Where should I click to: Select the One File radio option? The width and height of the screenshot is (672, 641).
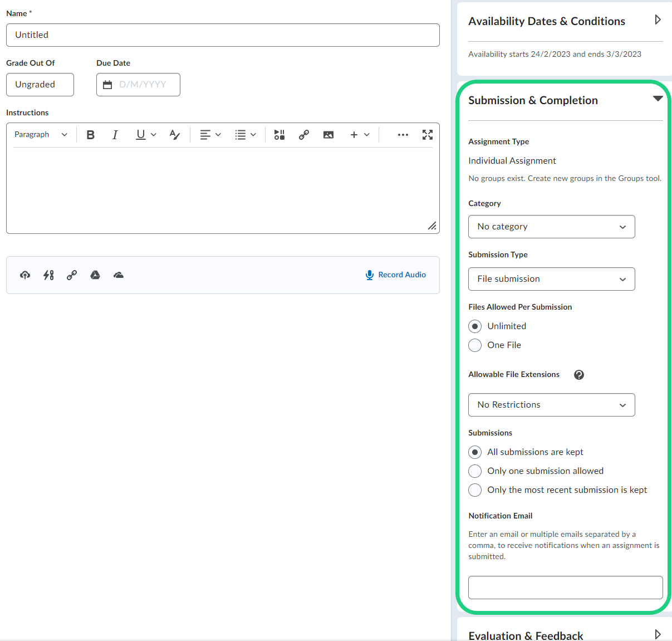[475, 345]
